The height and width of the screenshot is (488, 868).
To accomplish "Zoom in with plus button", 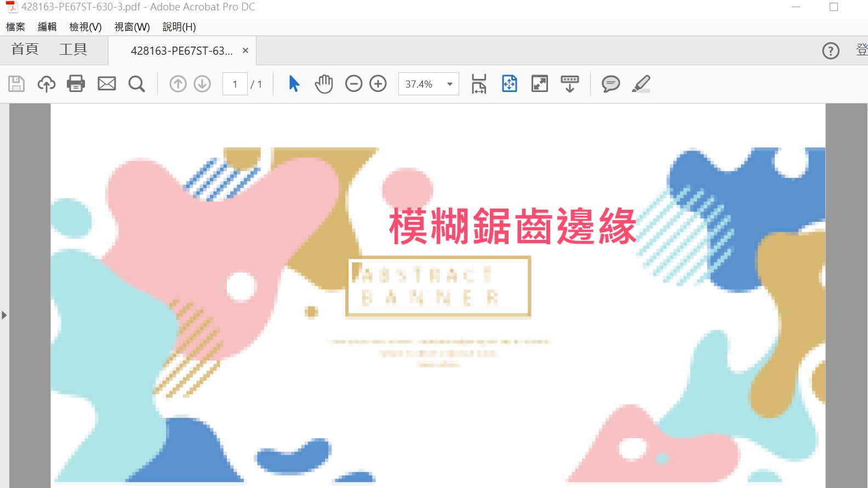I will 378,84.
